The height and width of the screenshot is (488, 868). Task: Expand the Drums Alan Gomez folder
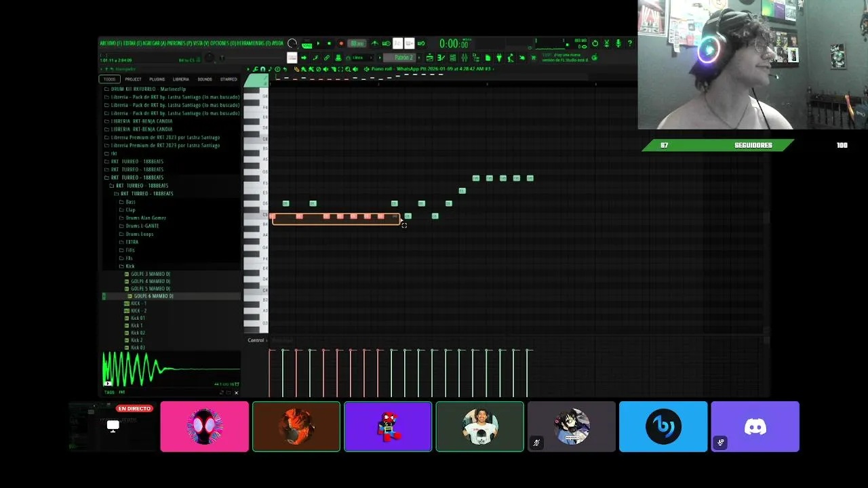tap(142, 218)
